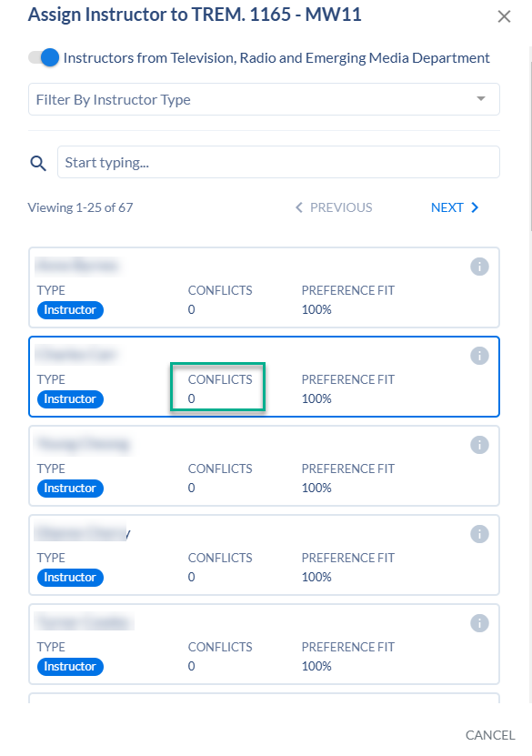532x756 pixels.
Task: Cancel the instructor assignment
Action: pos(490,735)
